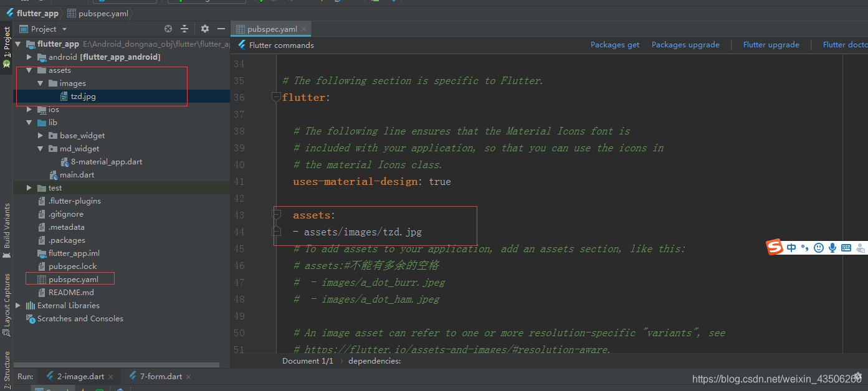868x391 pixels.
Task: Click the main.dart file icon
Action: (x=54, y=175)
